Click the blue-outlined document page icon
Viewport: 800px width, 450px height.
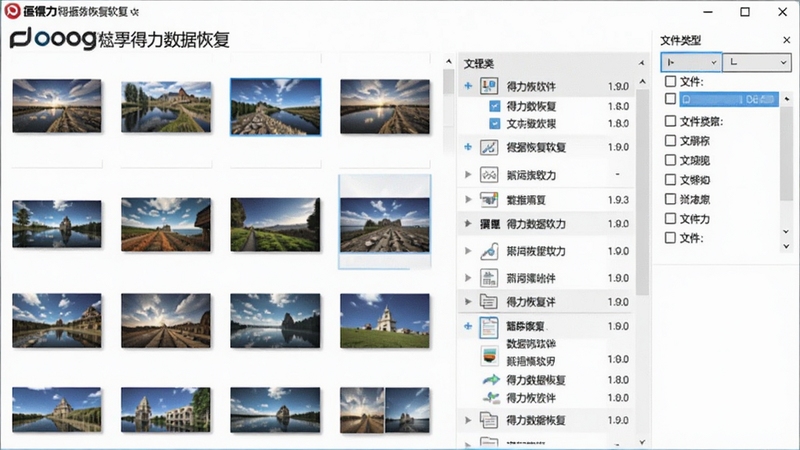tap(489, 328)
